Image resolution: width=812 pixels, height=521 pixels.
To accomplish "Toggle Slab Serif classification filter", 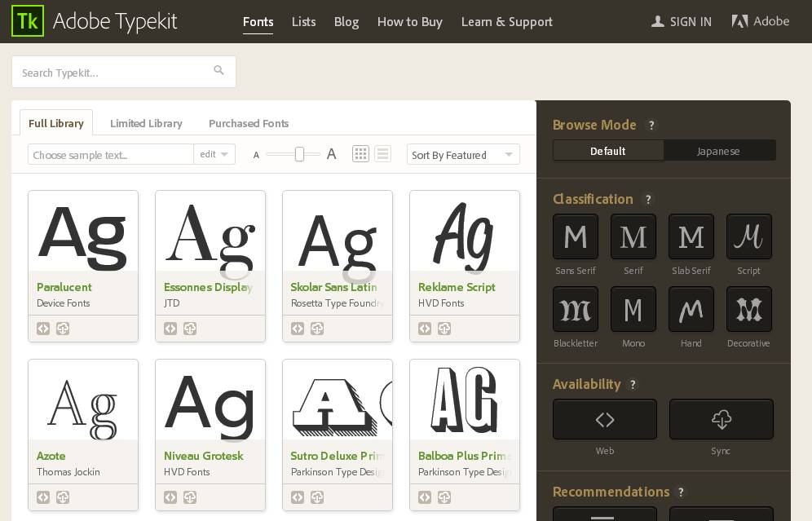I will point(691,236).
